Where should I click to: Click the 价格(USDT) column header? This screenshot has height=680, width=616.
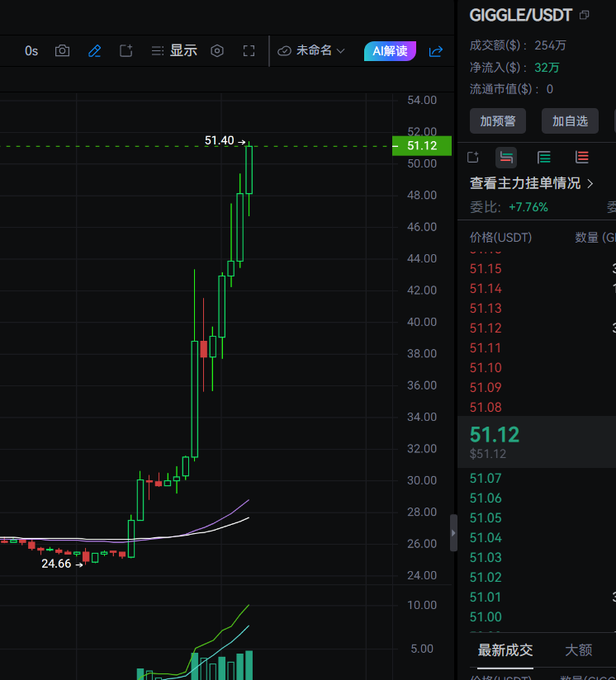(501, 238)
